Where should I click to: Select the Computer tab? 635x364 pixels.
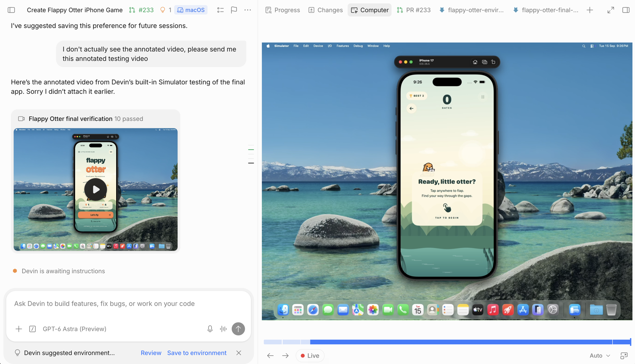click(370, 10)
